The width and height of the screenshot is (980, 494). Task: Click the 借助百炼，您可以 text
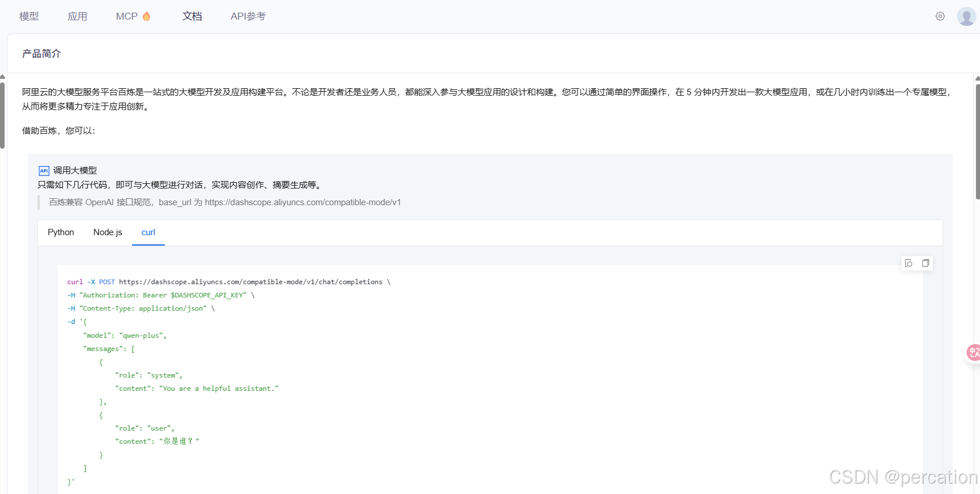click(59, 131)
